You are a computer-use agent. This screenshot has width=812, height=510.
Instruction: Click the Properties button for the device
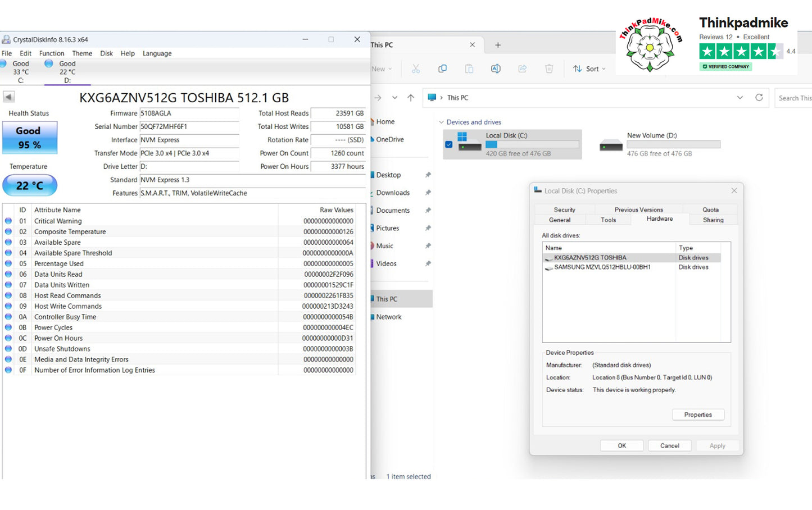click(x=698, y=415)
